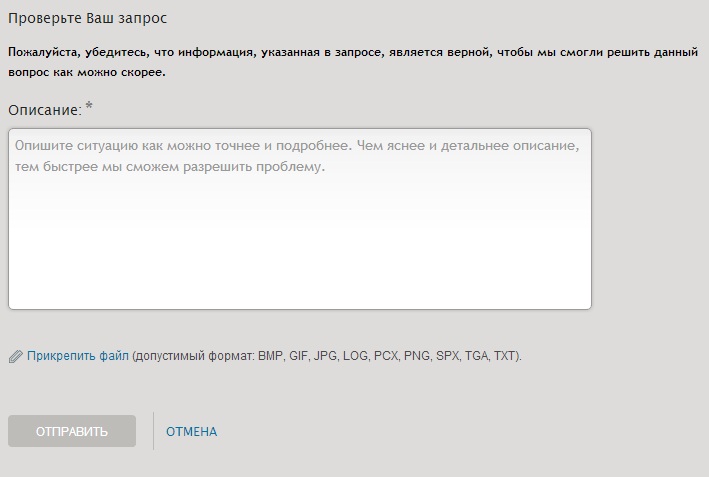Click the heading Проверьте Ваш запрос
The width and height of the screenshot is (709, 477).
87,18
